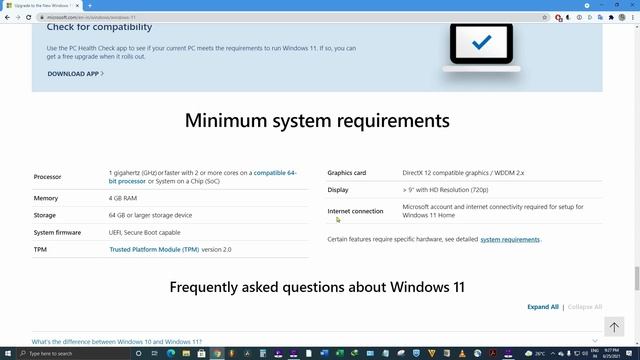Open a new browser tab
Viewport: 640px width, 360px height.
(90, 6)
